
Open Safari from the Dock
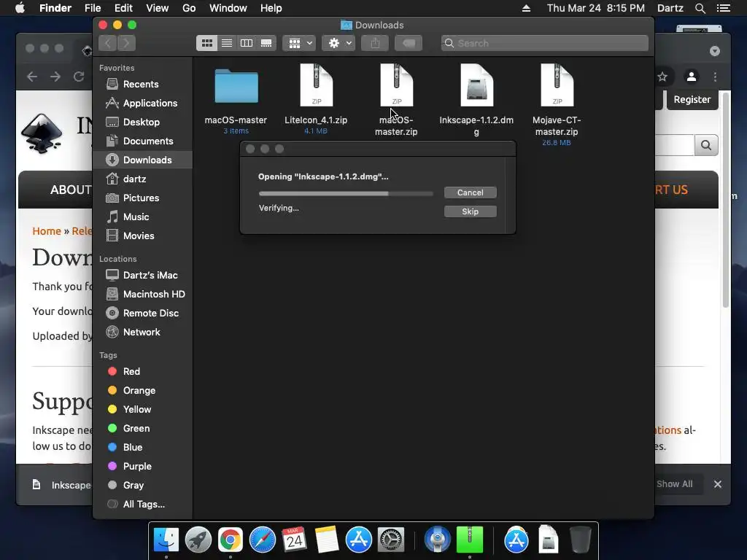[263, 540]
